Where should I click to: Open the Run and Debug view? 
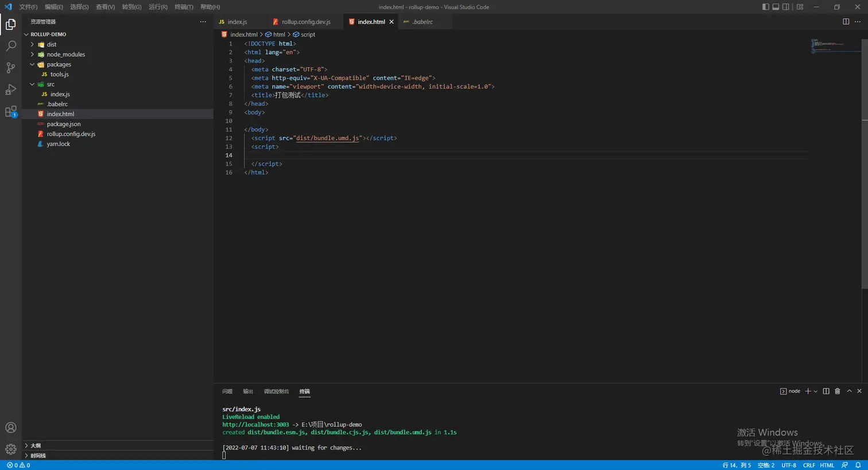(x=11, y=90)
